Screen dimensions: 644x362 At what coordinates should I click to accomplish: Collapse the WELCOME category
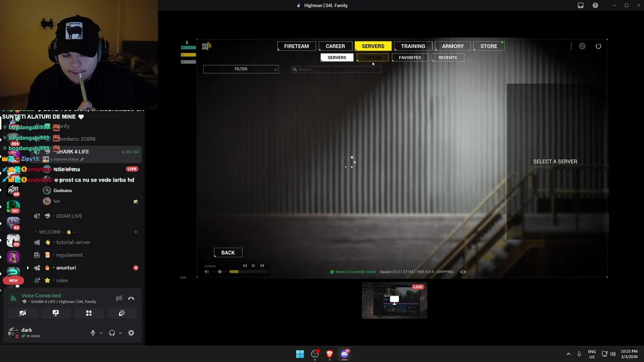pyautogui.click(x=57, y=232)
